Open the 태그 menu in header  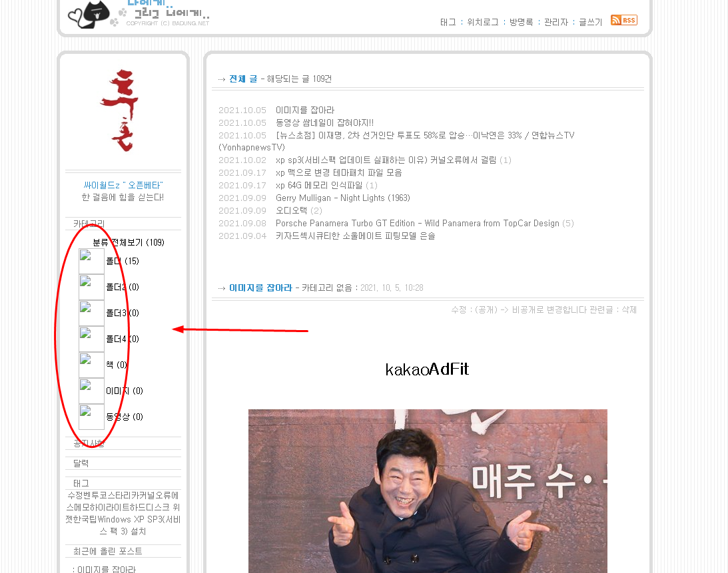coord(448,22)
